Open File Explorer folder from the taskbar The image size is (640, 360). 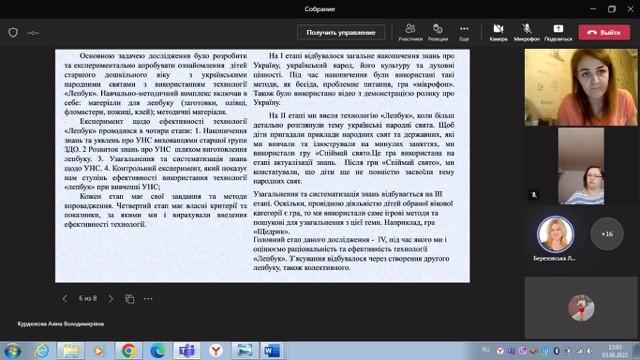(71, 351)
